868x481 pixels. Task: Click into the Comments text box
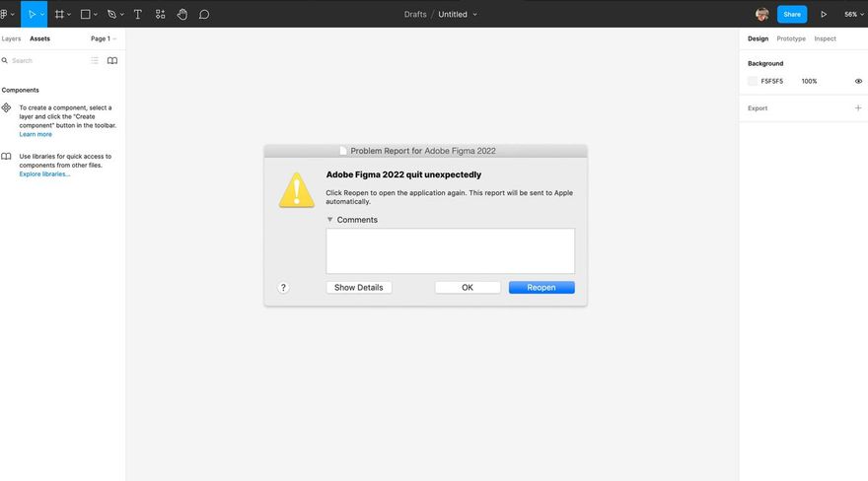click(x=450, y=251)
